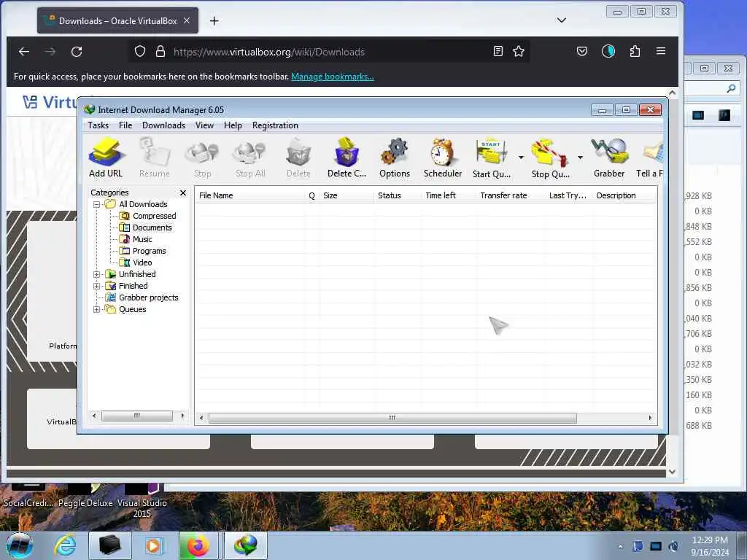
Task: Expand the Queues category node
Action: [97, 309]
